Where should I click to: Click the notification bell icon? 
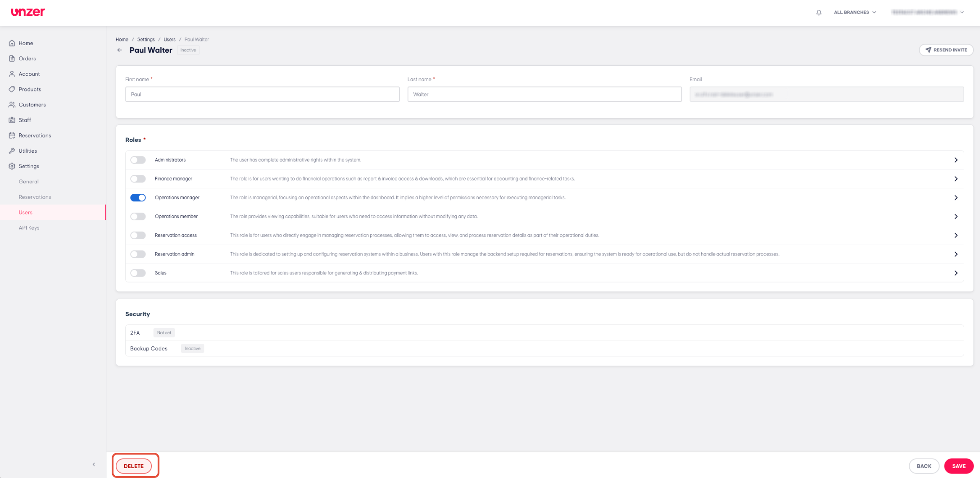coord(819,13)
